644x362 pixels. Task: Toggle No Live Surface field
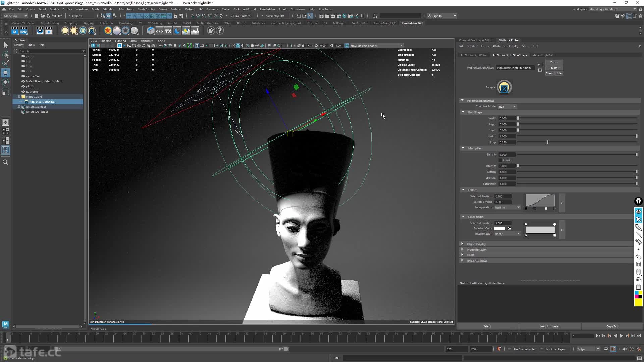240,16
